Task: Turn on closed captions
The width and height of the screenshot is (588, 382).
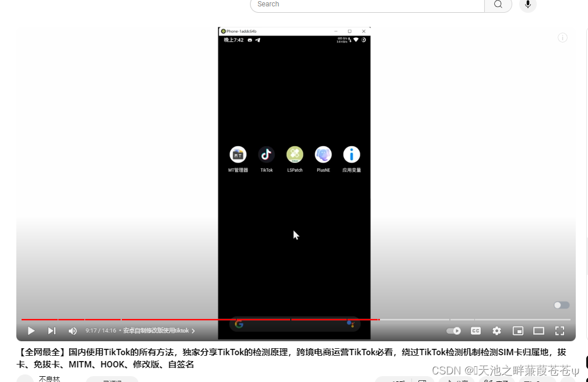Action: click(x=476, y=331)
